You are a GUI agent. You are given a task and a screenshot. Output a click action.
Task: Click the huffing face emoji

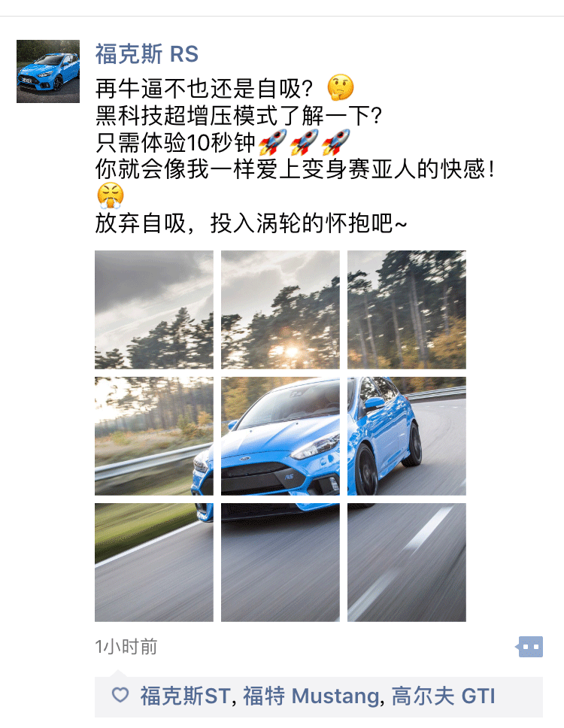coord(111,196)
